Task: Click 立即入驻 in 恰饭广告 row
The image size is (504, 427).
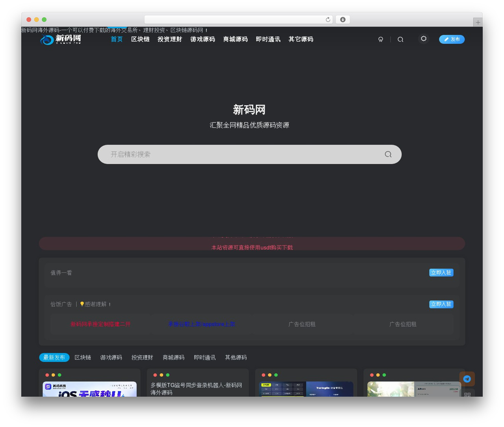Action: pos(441,304)
